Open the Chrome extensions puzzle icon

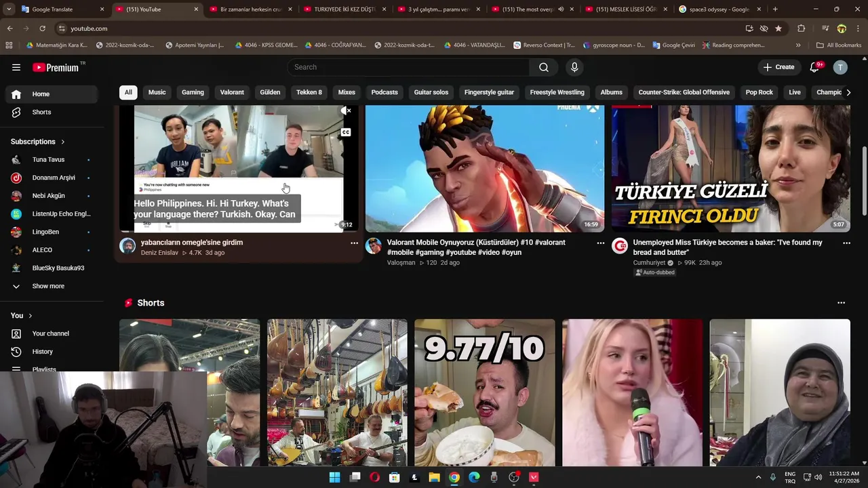click(802, 28)
